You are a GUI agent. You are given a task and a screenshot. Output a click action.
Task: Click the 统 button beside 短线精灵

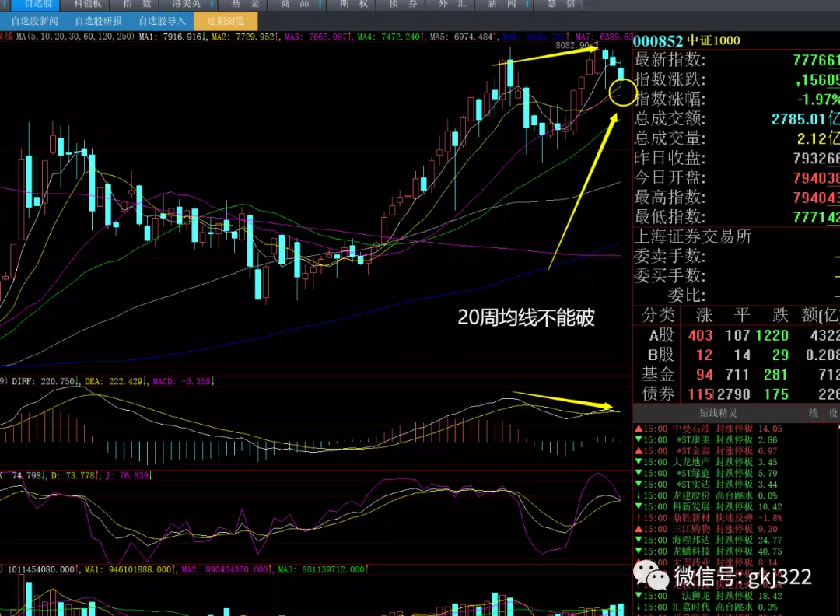[814, 413]
